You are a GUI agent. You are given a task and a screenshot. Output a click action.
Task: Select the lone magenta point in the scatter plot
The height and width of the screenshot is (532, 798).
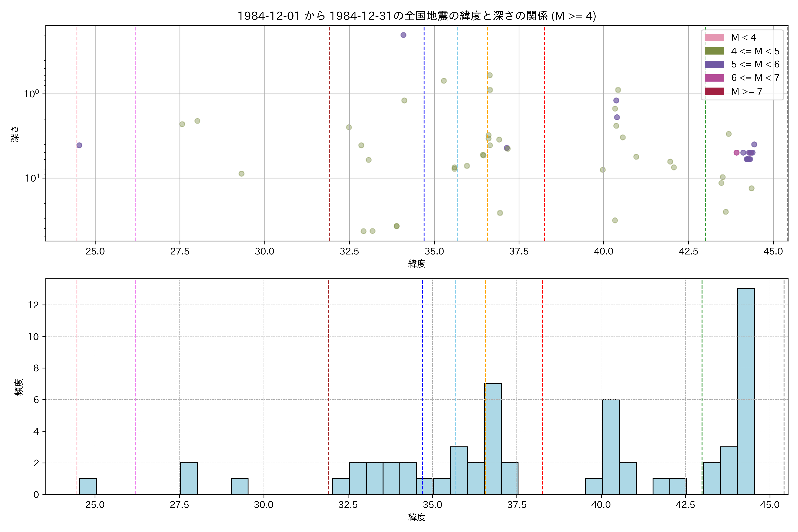point(736,153)
